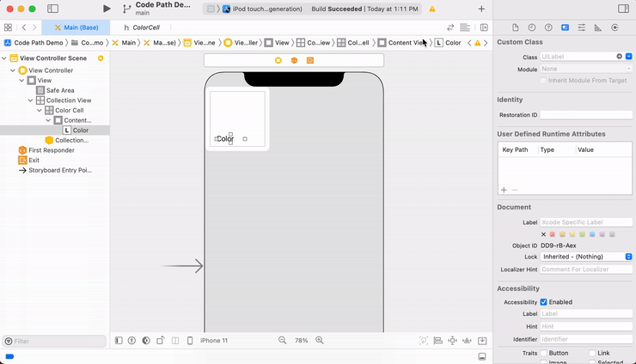636x364 pixels.
Task: Jump to the class using the arrow
Action: tap(620, 57)
